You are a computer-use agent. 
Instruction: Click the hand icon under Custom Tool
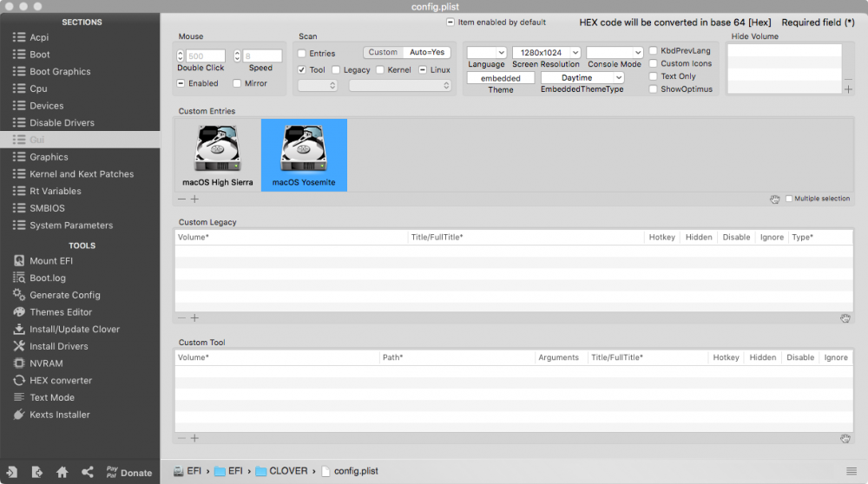[x=845, y=438]
